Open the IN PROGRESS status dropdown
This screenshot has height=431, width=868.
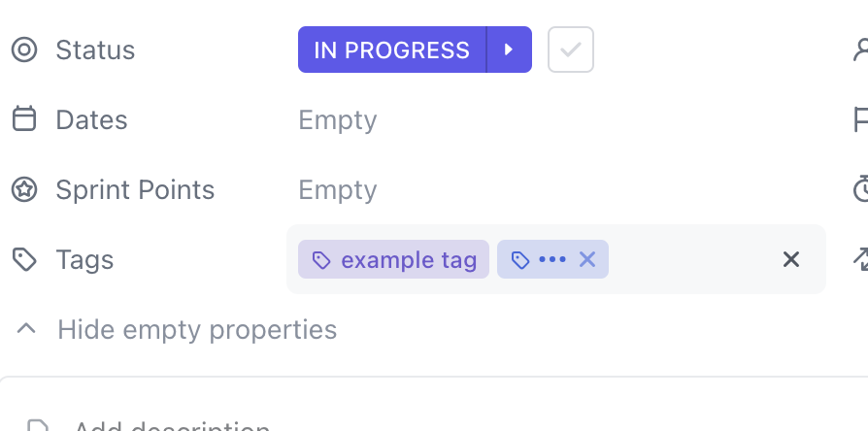click(x=391, y=50)
